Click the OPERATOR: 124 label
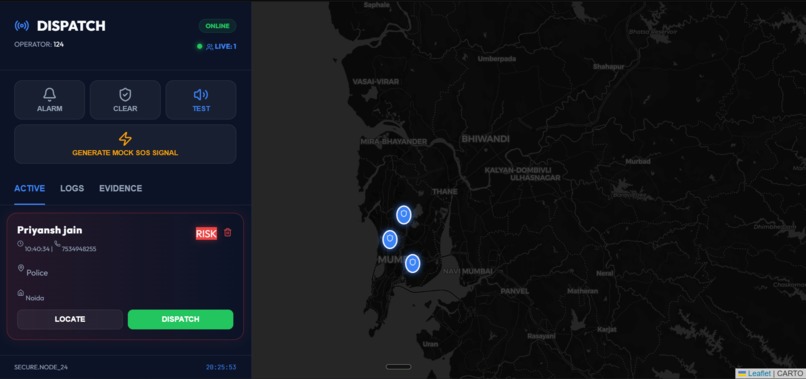This screenshot has height=379, width=806. coord(39,44)
